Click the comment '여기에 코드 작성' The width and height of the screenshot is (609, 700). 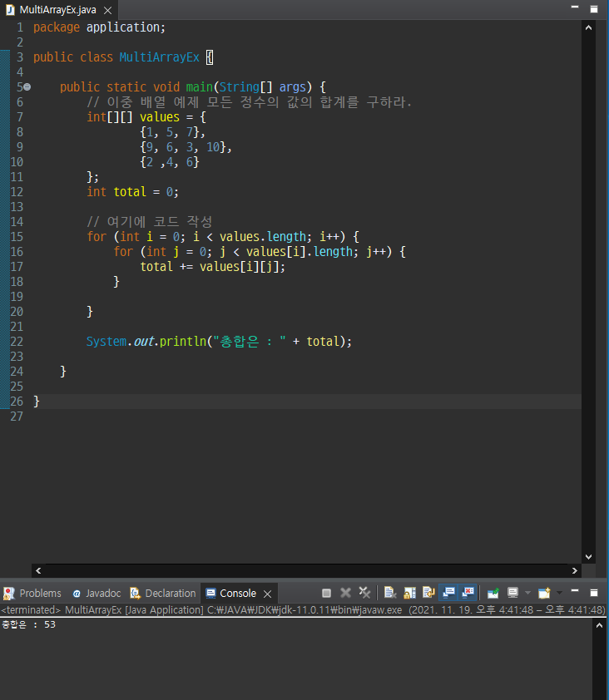pyautogui.click(x=149, y=221)
